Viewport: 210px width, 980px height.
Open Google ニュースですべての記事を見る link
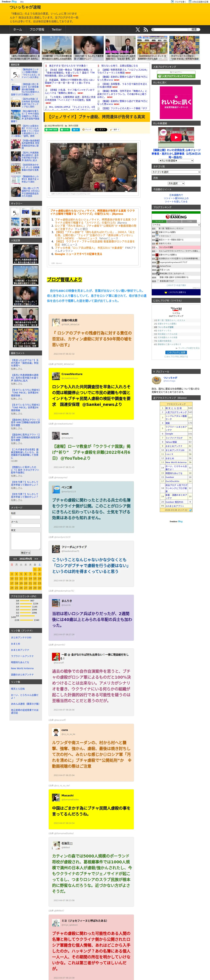[x=78, y=254]
